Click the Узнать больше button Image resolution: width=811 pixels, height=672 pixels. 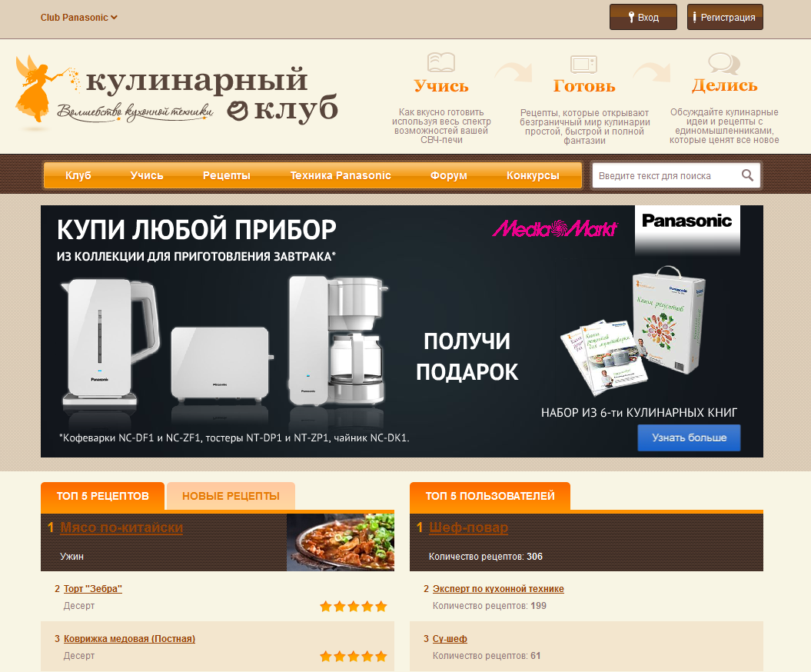(689, 437)
